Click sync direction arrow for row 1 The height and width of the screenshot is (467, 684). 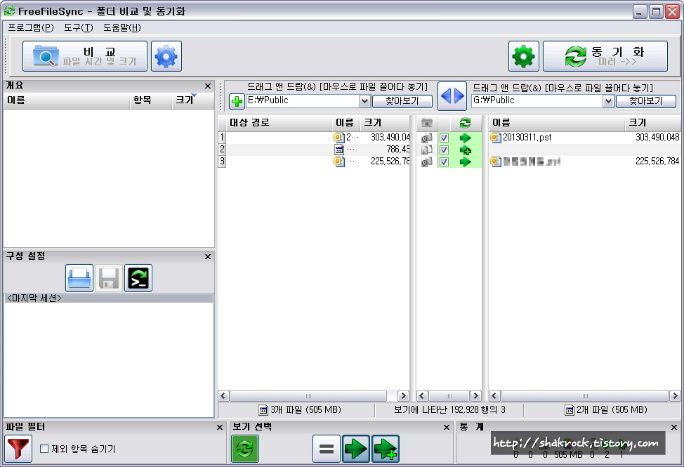465,138
